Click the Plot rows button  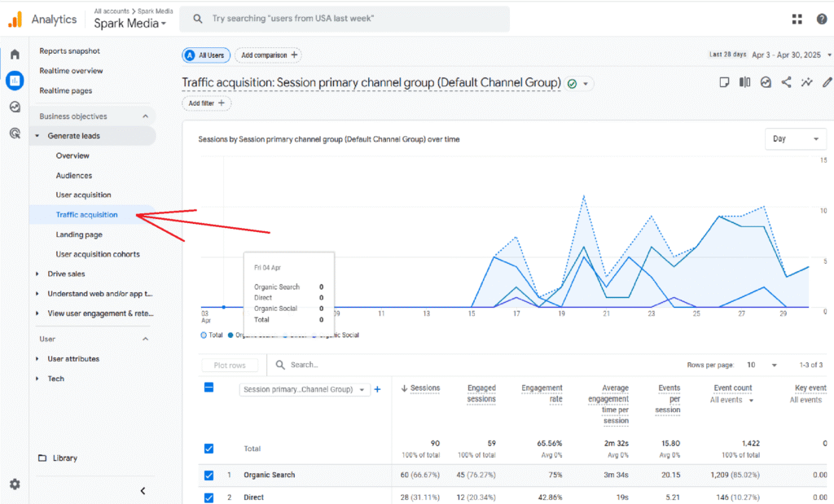[230, 366]
